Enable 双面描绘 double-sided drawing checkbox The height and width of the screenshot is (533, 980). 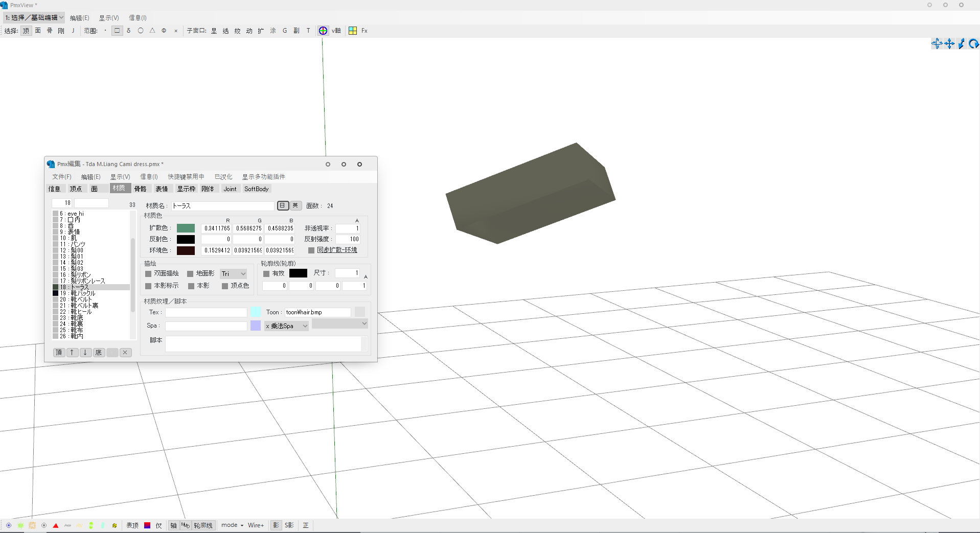click(148, 274)
